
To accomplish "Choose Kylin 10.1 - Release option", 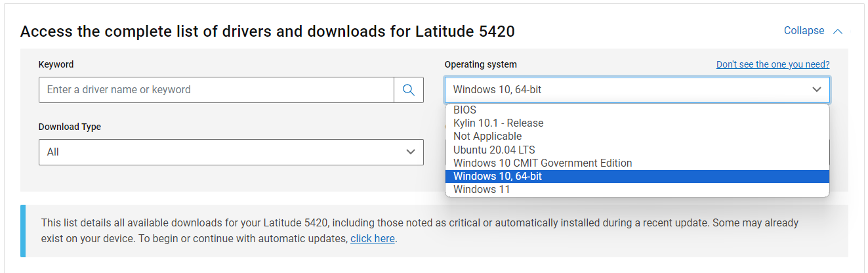I will pyautogui.click(x=498, y=123).
